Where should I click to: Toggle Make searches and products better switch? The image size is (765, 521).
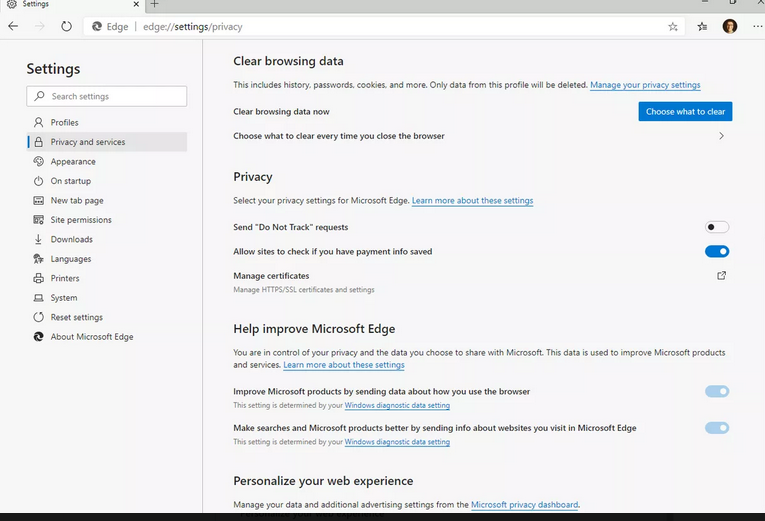pos(717,428)
